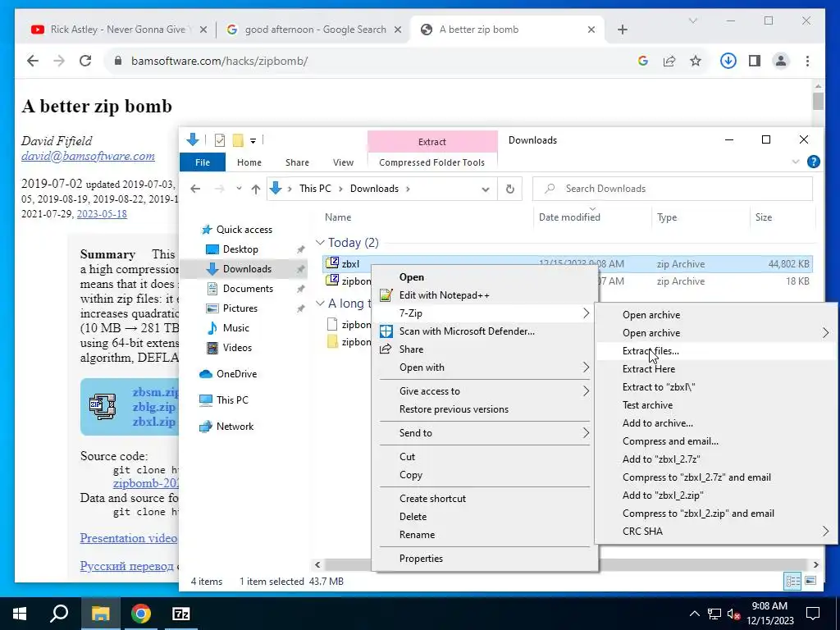Click david@bamsoftware.com email link
Screen dimensions: 840x630
[88, 156]
